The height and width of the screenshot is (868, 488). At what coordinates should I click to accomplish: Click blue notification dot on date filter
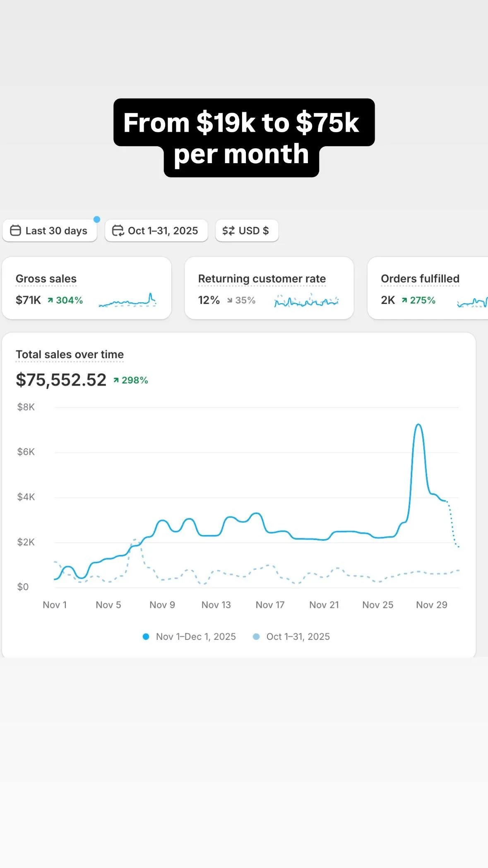tap(97, 219)
